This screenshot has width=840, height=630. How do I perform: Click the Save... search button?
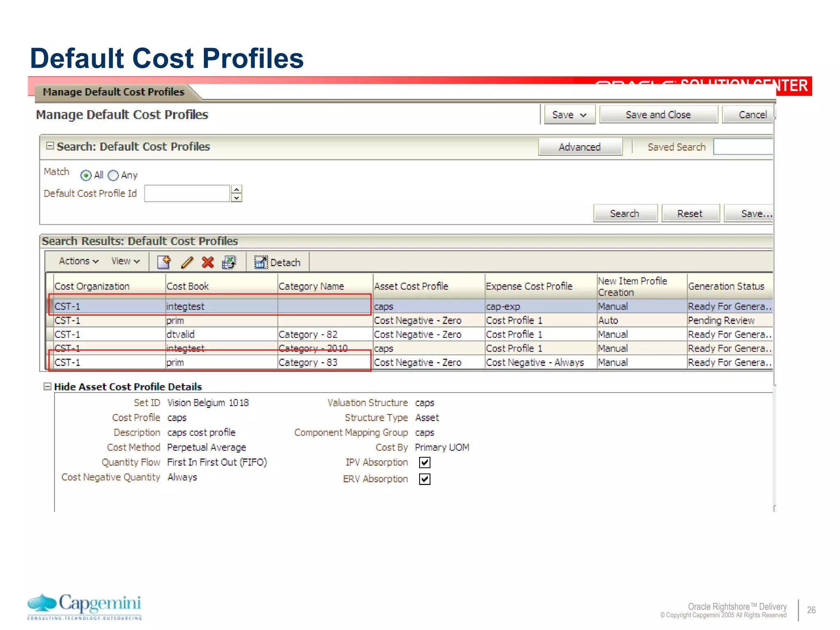pyautogui.click(x=749, y=213)
